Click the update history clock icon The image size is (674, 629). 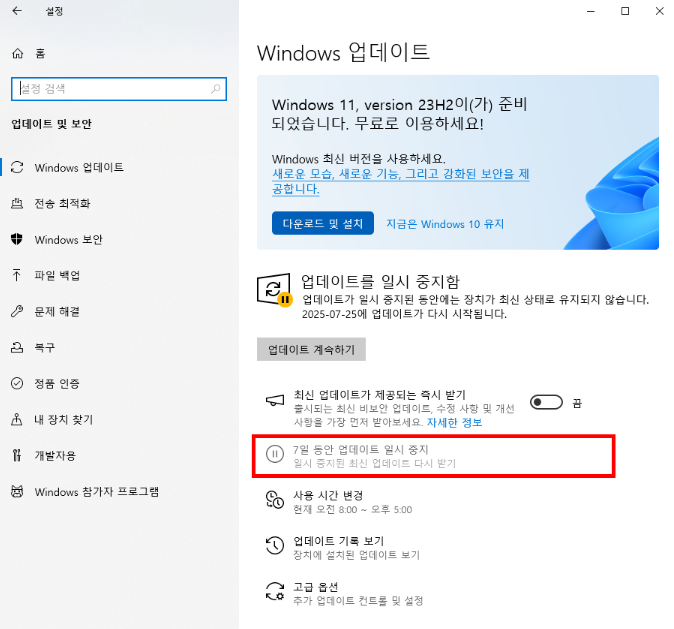click(x=275, y=546)
